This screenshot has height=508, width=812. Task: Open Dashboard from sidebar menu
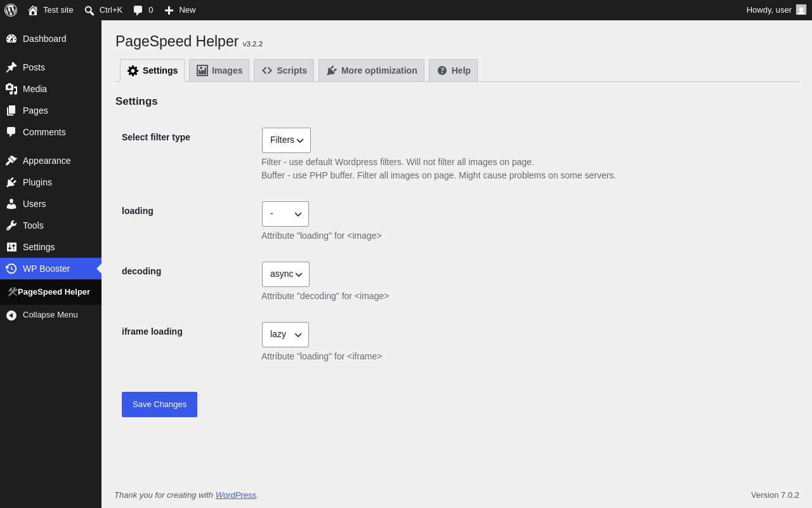click(51, 39)
